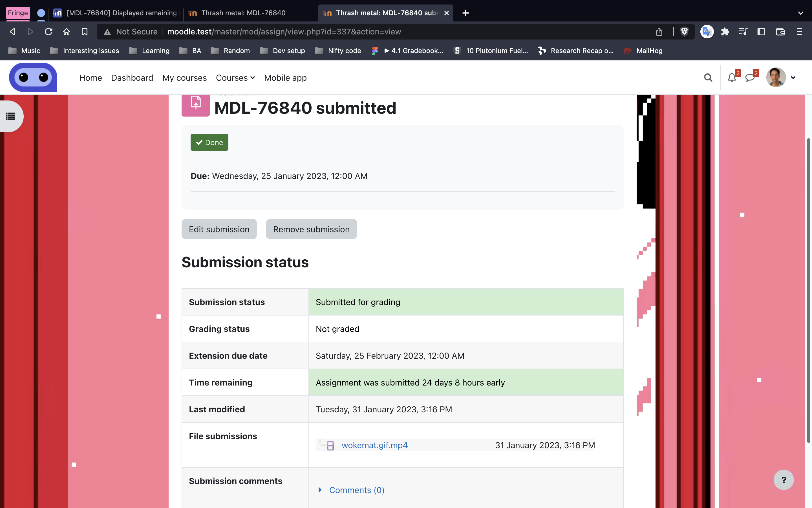Click Remove submission
This screenshot has height=508, width=812.
click(x=311, y=229)
